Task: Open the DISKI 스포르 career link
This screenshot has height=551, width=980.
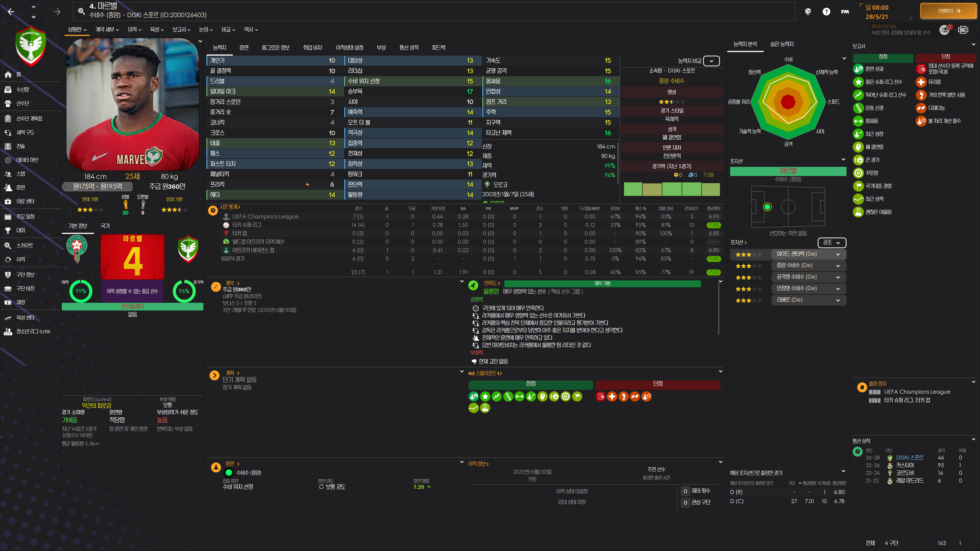Action: (x=909, y=457)
